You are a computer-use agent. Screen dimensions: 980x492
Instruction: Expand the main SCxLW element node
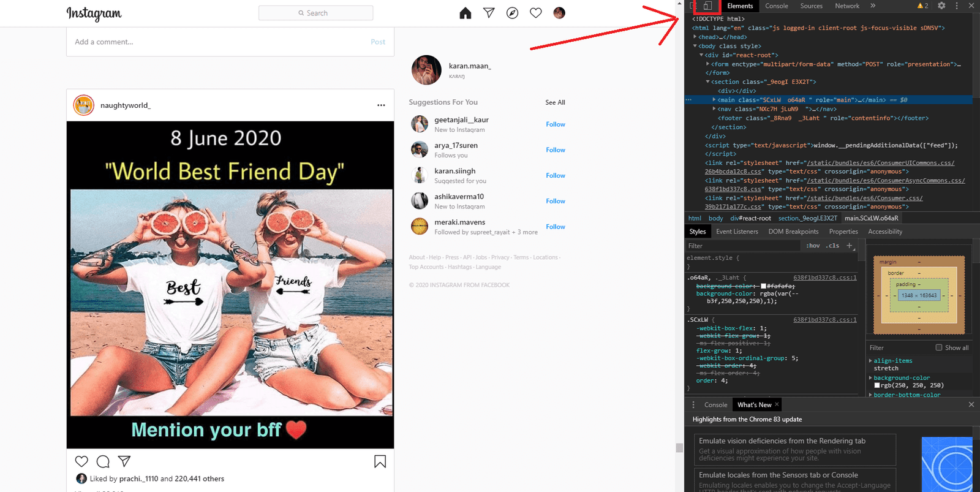point(714,99)
